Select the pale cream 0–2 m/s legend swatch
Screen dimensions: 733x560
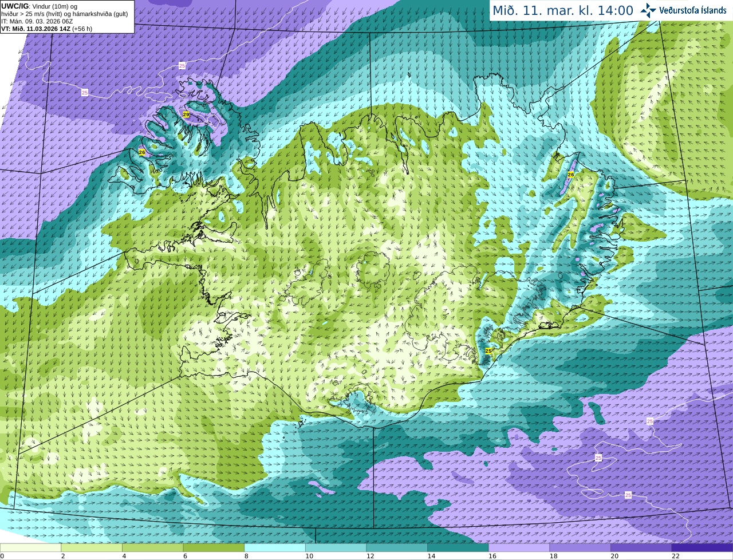(30, 547)
